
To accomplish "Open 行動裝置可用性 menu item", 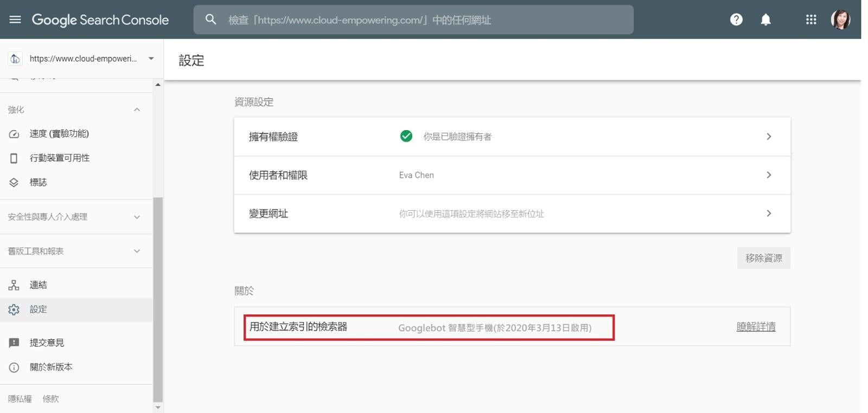I will pyautogui.click(x=76, y=158).
